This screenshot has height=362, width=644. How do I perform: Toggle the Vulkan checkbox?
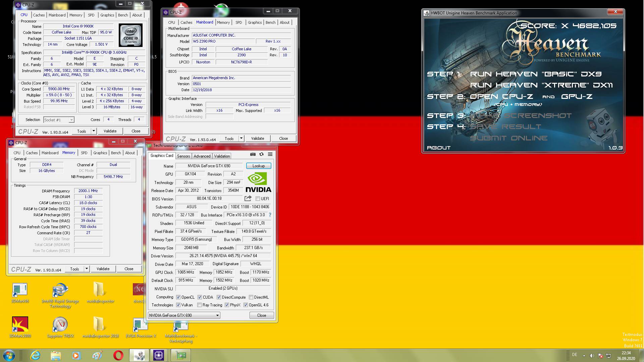coord(178,305)
